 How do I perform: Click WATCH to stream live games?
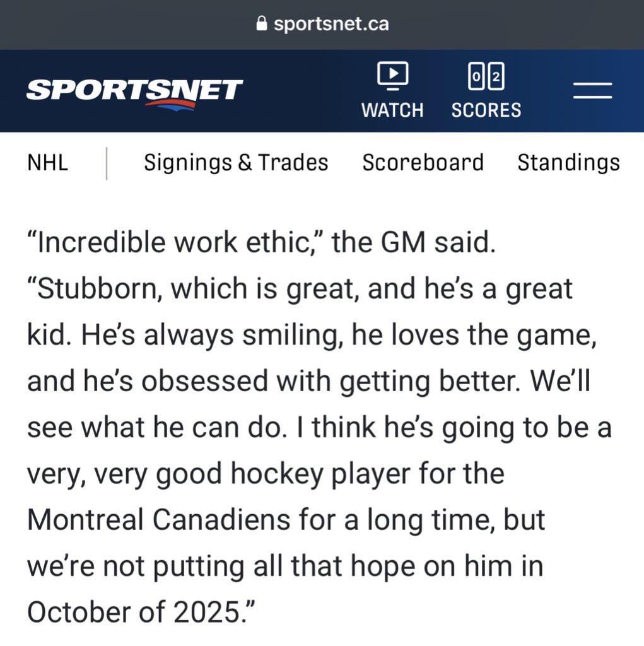tap(392, 110)
